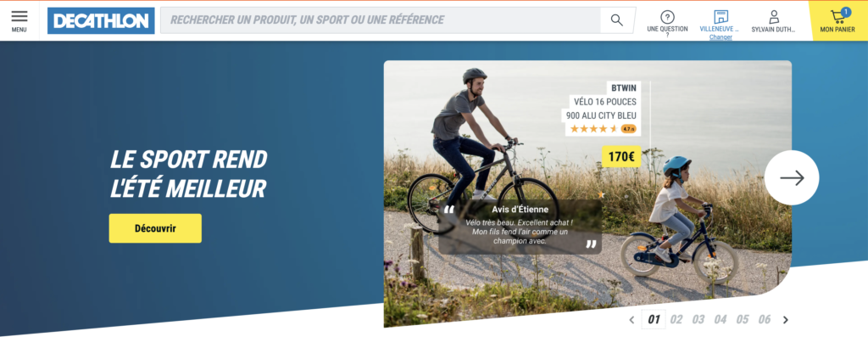Click the 170€ price tag
Viewport: 868px width, 348px height.
(x=621, y=157)
